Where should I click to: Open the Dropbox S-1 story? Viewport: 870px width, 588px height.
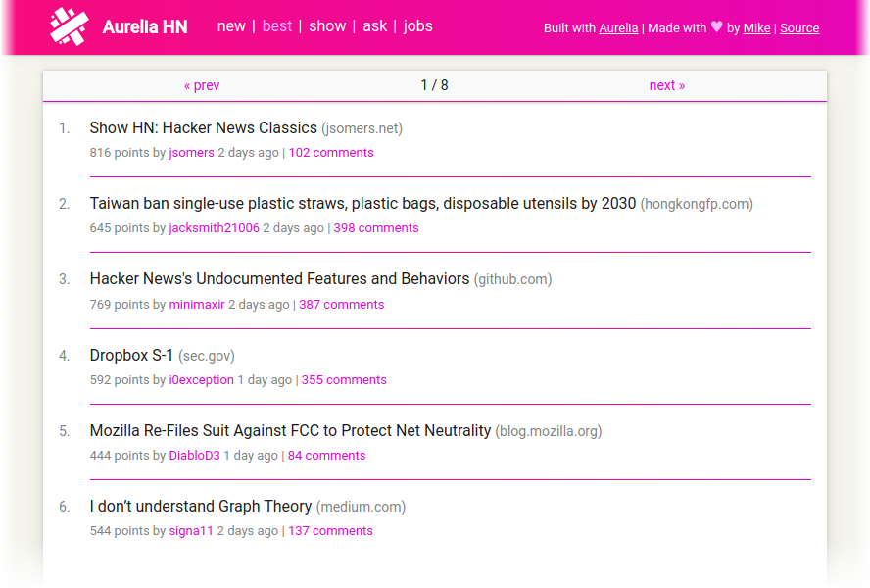(x=131, y=355)
